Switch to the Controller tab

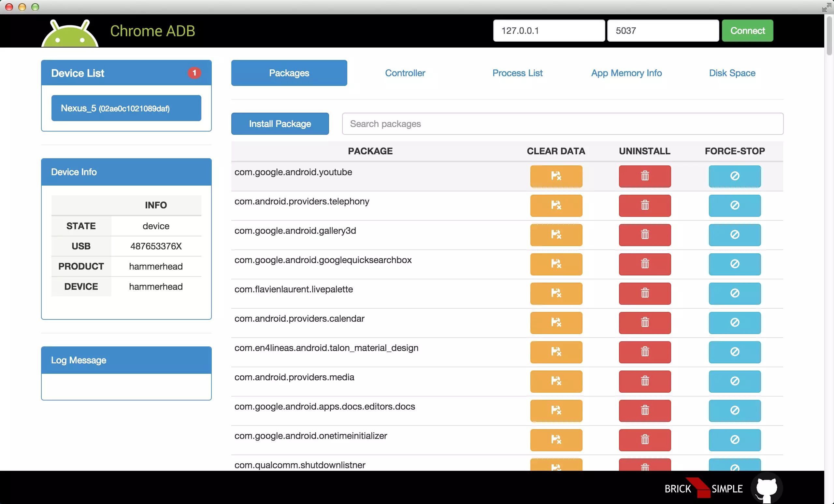point(405,73)
